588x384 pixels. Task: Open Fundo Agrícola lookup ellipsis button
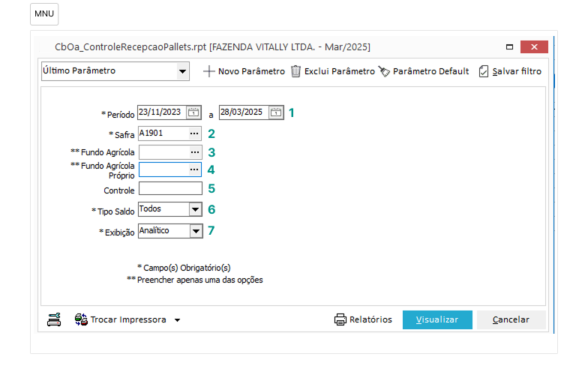(x=195, y=152)
